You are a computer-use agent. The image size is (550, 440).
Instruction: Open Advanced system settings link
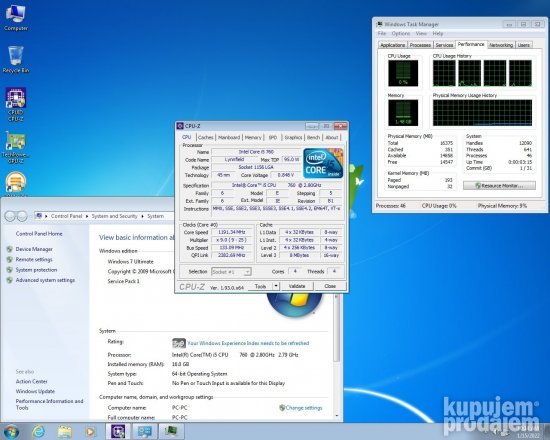[x=45, y=280]
